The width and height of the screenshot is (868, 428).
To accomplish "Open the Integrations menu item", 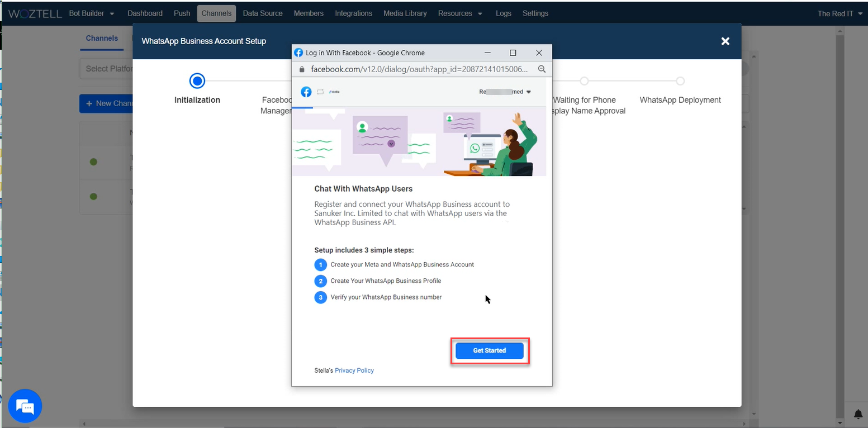I will click(x=353, y=13).
